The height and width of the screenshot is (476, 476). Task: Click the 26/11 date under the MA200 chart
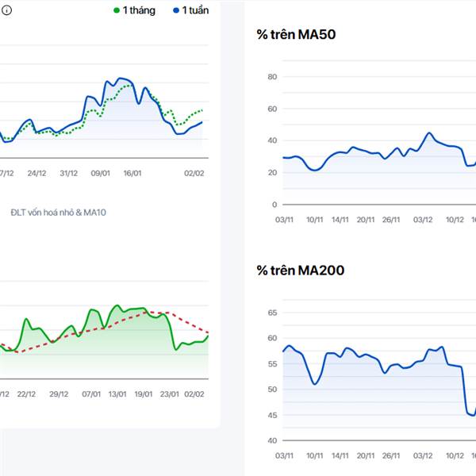(390, 455)
